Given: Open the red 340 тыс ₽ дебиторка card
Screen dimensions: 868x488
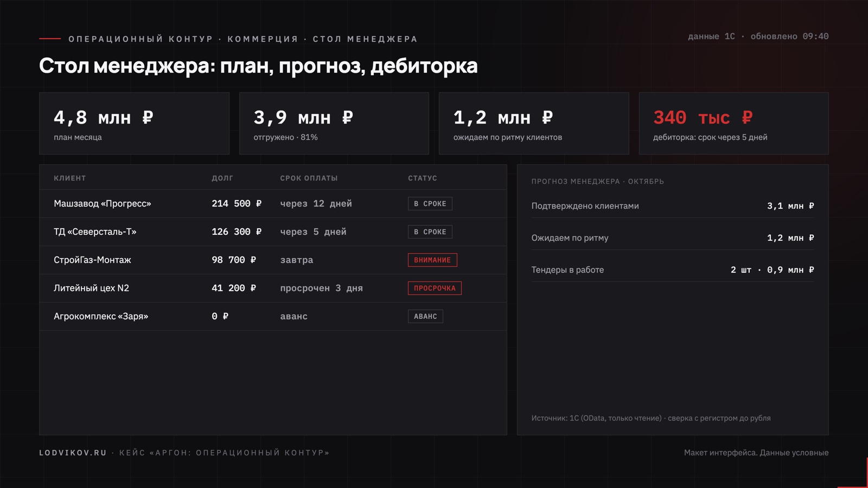Looking at the screenshot, I should (x=733, y=123).
